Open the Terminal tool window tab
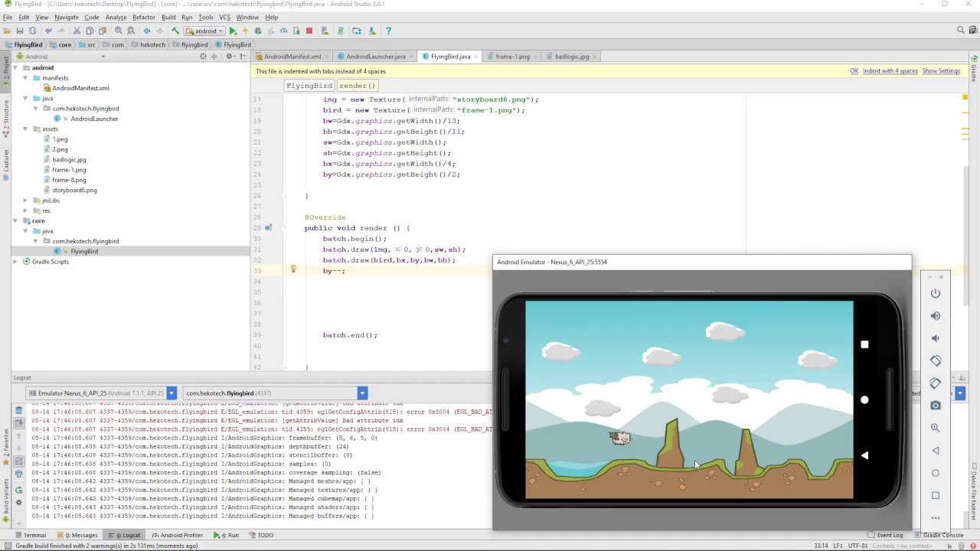 30,535
